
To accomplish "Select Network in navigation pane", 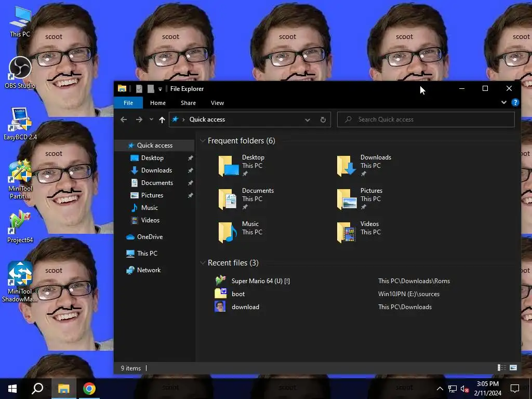I will 149,270.
